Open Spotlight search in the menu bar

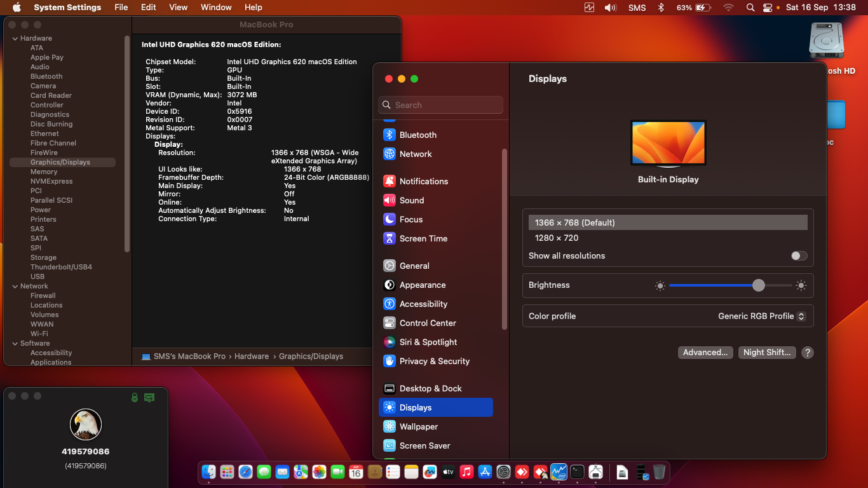click(750, 8)
